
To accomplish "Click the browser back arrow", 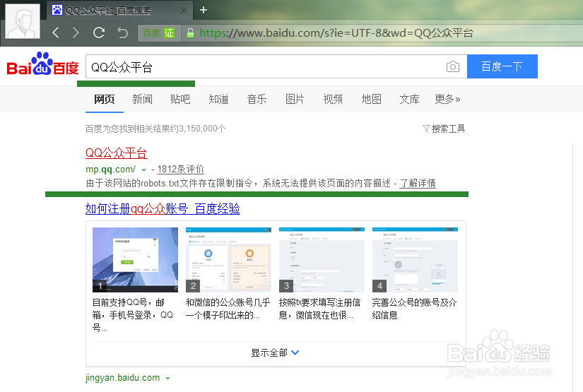I will [x=56, y=32].
